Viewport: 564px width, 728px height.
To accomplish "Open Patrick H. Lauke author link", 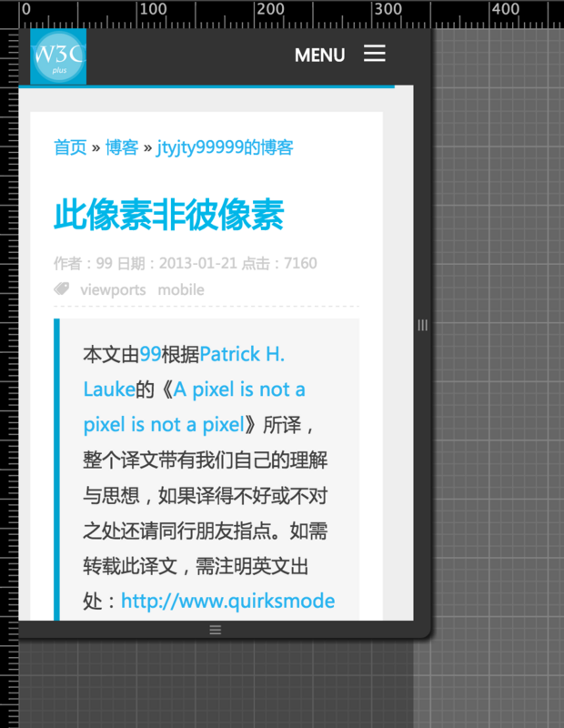I will coord(184,371).
